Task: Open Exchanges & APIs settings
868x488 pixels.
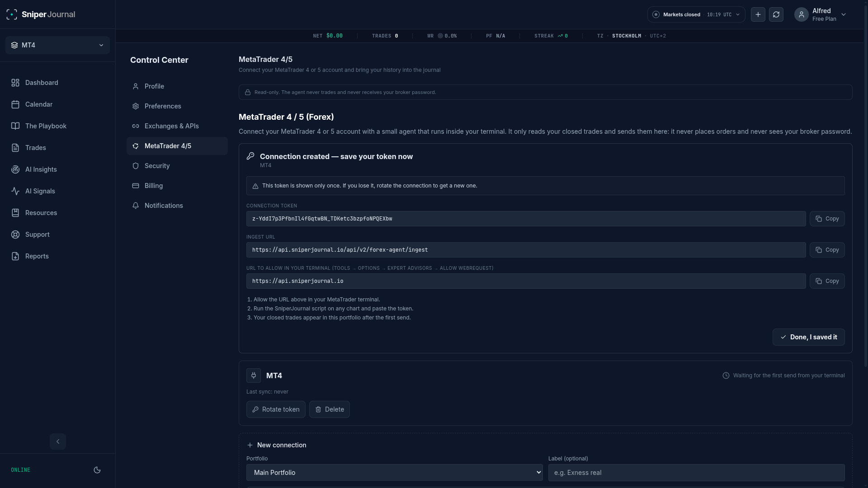Action: pos(177,126)
